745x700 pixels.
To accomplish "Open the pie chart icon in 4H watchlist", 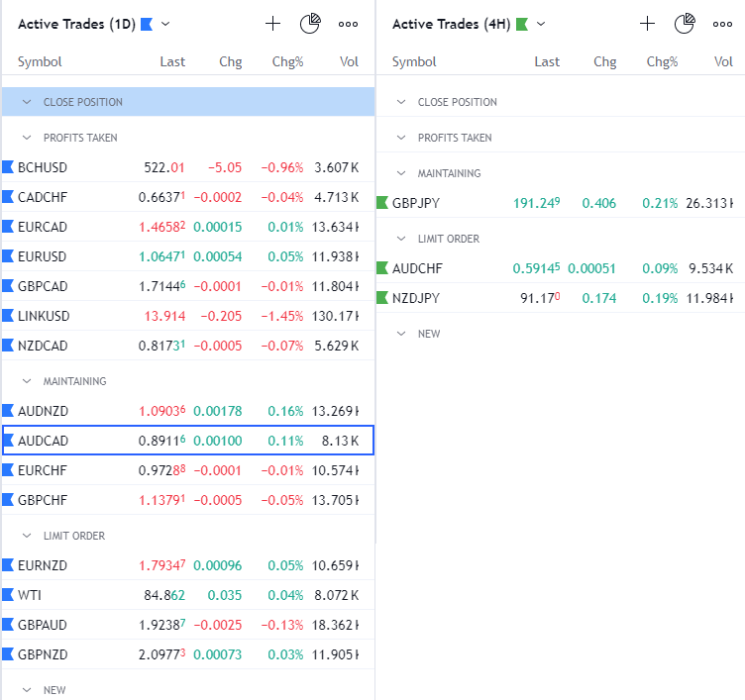I will pos(685,24).
